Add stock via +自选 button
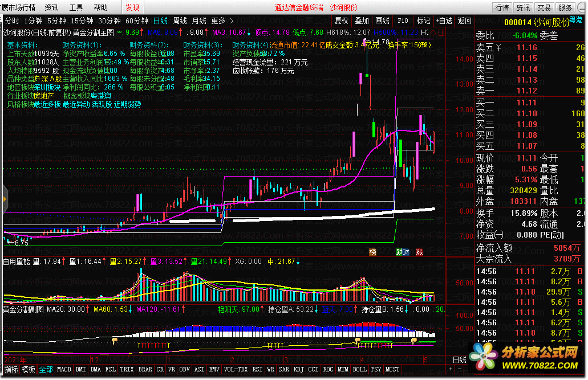This screenshot has height=380, width=588. point(444,21)
